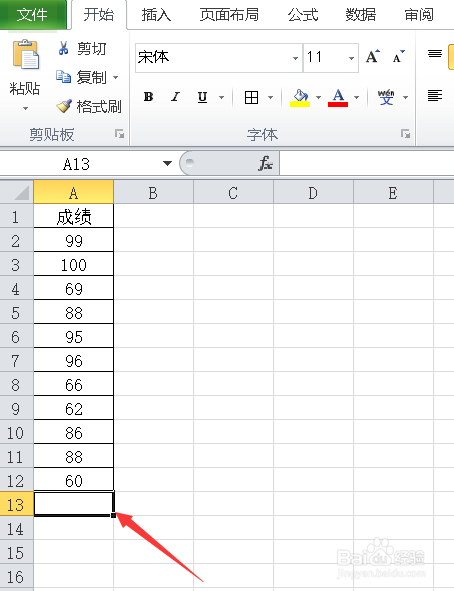
Task: Select the 成绩 header cell
Action: (73, 216)
